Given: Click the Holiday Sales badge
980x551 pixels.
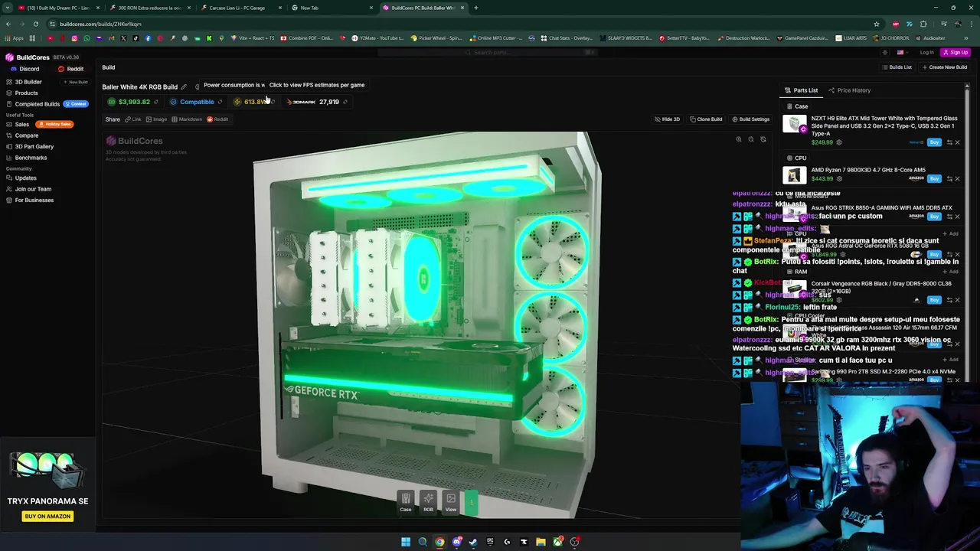Looking at the screenshot, I should point(54,124).
